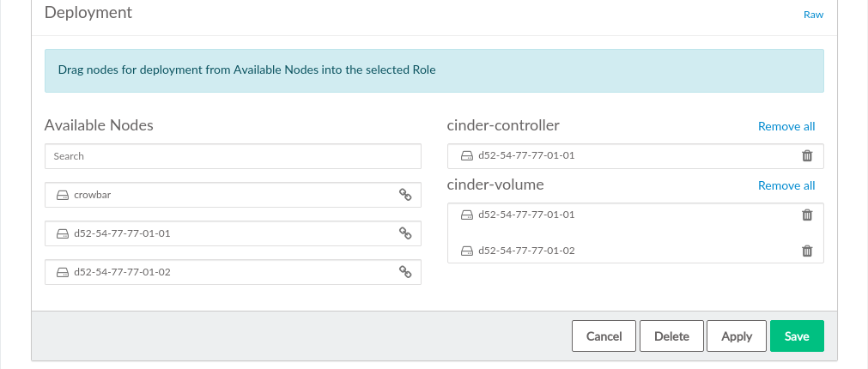The width and height of the screenshot is (868, 369).
Task: Select the crowbar available node
Action: coord(93,195)
